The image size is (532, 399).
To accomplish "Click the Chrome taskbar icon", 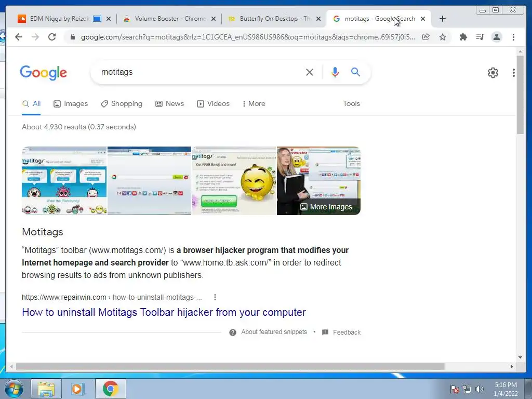I will [110, 389].
